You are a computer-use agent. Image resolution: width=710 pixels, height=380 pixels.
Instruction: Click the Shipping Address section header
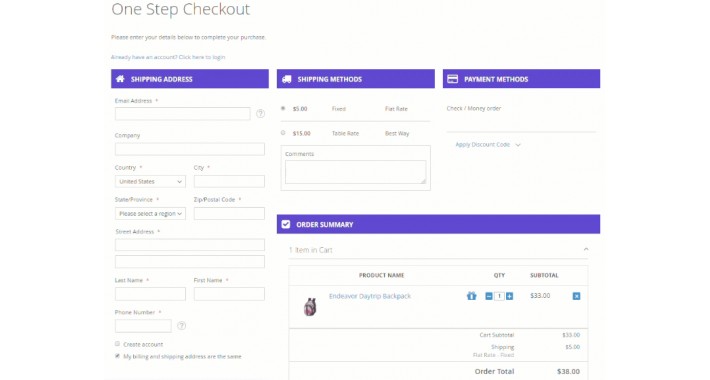[x=190, y=79]
